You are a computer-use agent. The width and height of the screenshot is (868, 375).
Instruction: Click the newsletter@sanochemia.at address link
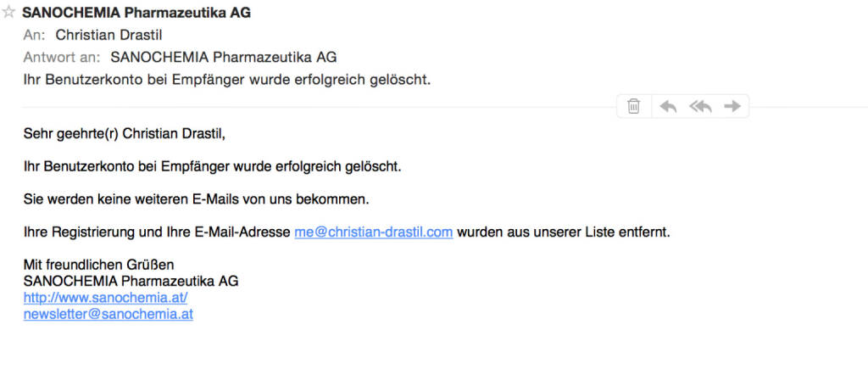108,314
